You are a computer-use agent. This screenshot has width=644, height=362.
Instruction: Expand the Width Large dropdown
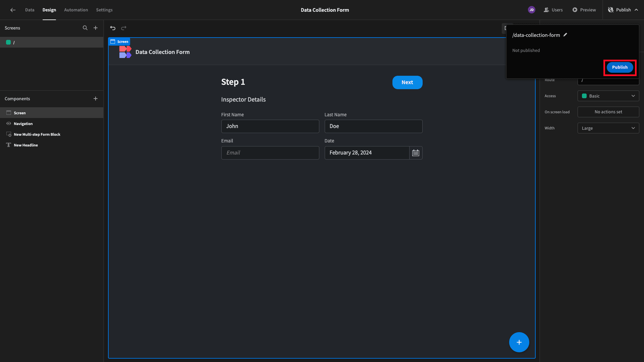click(608, 128)
